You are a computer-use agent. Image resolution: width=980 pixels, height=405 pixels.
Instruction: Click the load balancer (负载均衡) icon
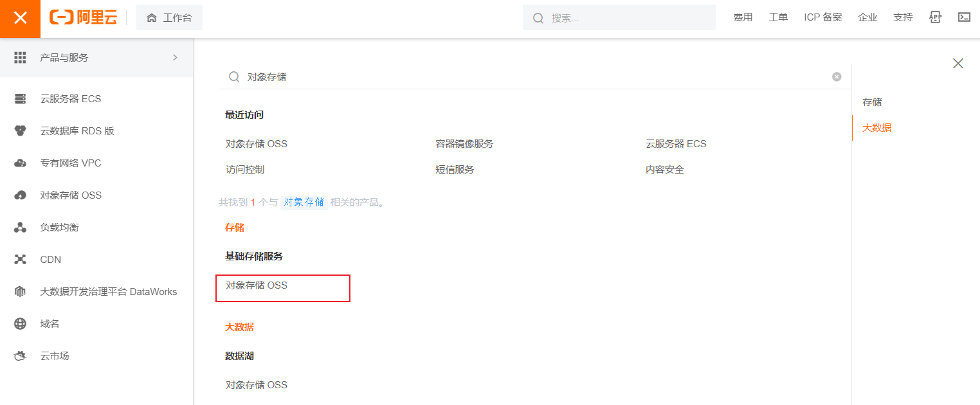[x=20, y=228]
